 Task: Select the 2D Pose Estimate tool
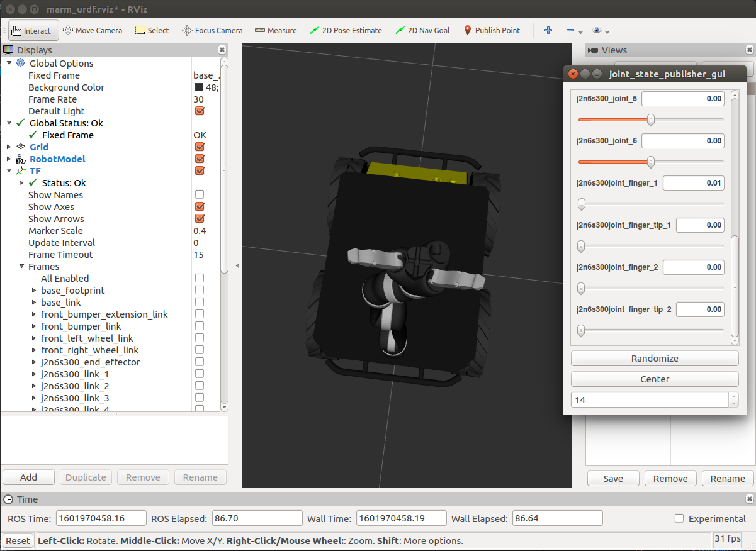[x=346, y=30]
